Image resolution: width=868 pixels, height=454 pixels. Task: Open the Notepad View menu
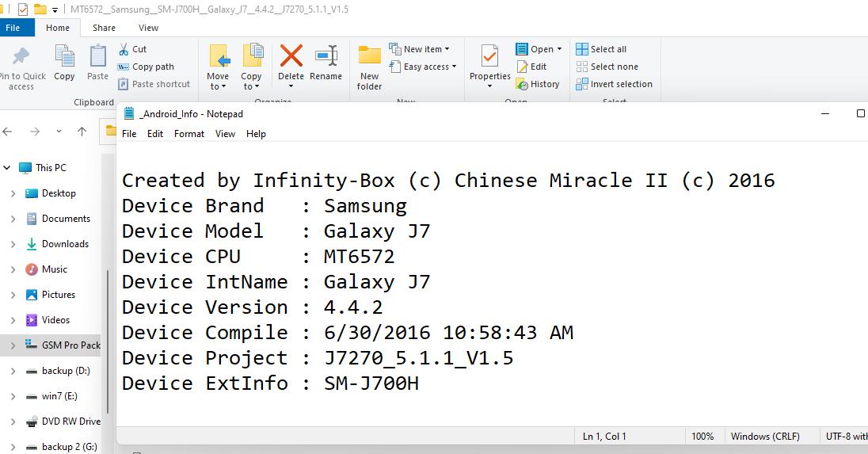[225, 134]
